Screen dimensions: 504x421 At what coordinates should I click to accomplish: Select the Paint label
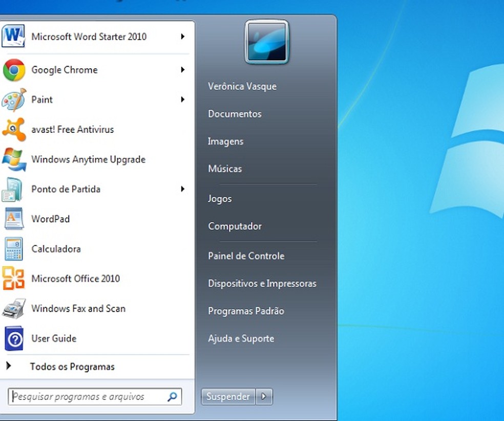42,99
